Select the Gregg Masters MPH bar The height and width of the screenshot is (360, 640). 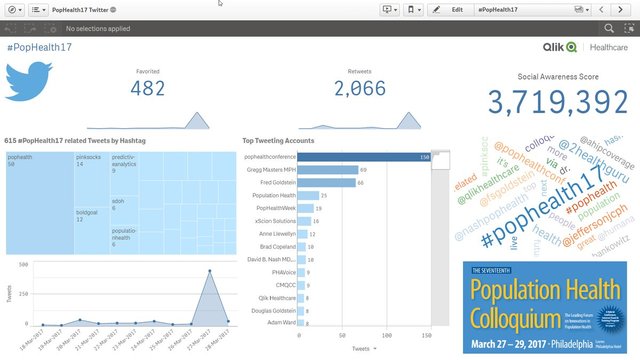coord(328,170)
